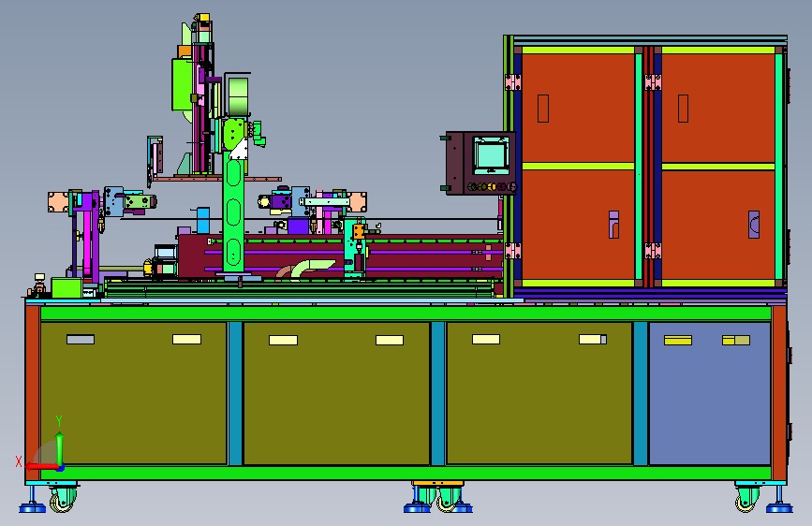Select the red "X" axis label
Viewport: 812px width, 526px height.
pyautogui.click(x=19, y=461)
